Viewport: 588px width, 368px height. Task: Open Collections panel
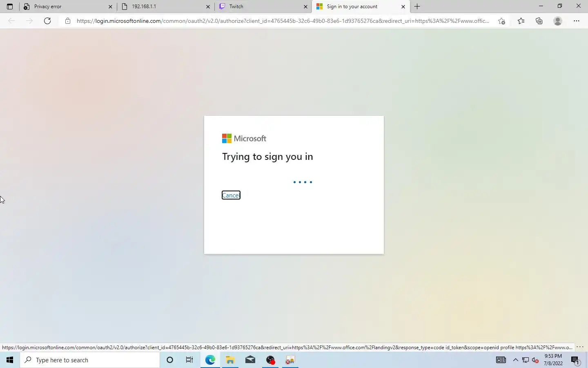point(539,21)
